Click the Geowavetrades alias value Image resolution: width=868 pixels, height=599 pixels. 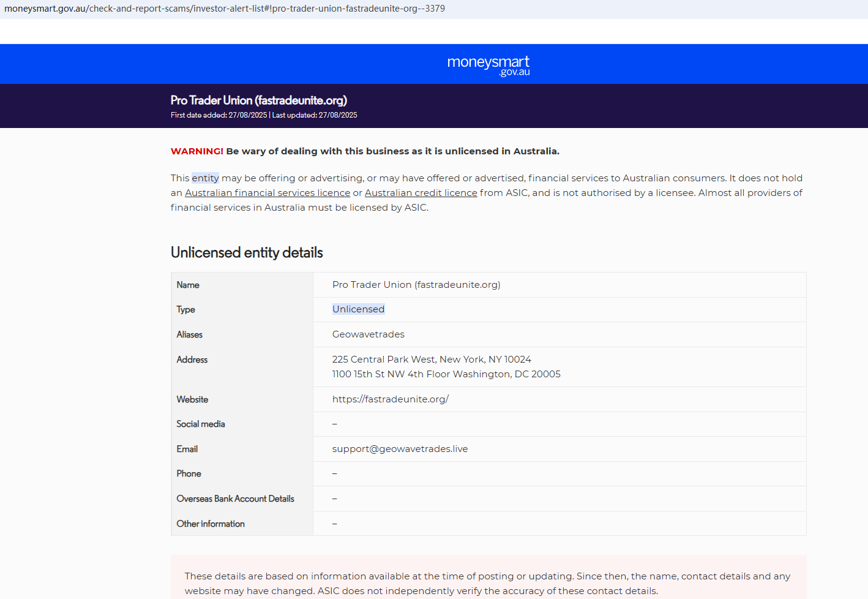[369, 334]
